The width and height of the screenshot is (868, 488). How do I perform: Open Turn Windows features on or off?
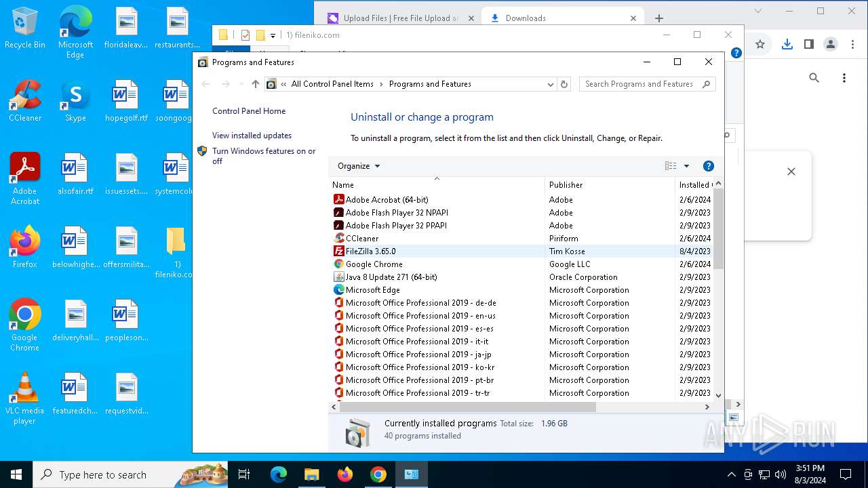click(x=264, y=156)
